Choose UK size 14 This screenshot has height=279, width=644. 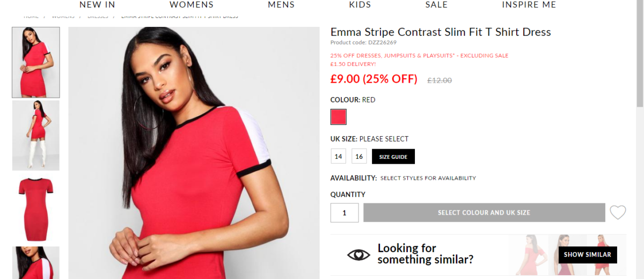click(339, 157)
